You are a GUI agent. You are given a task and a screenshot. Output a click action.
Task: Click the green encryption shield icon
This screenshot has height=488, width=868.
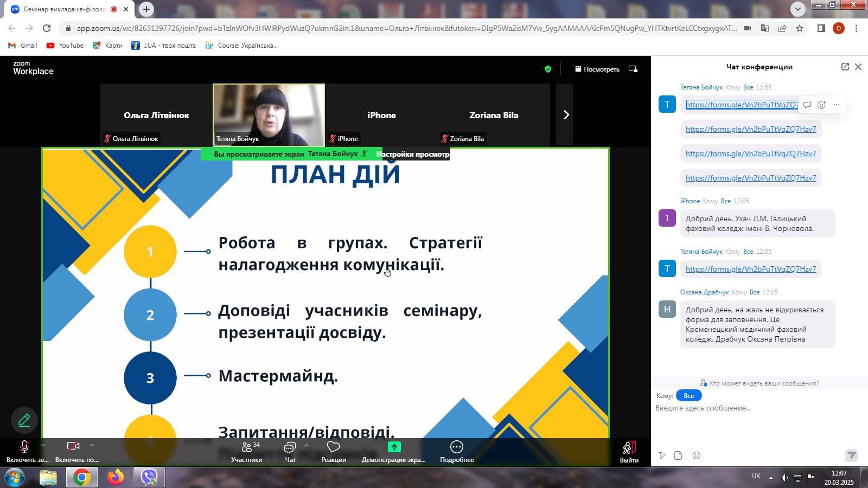pos(548,69)
